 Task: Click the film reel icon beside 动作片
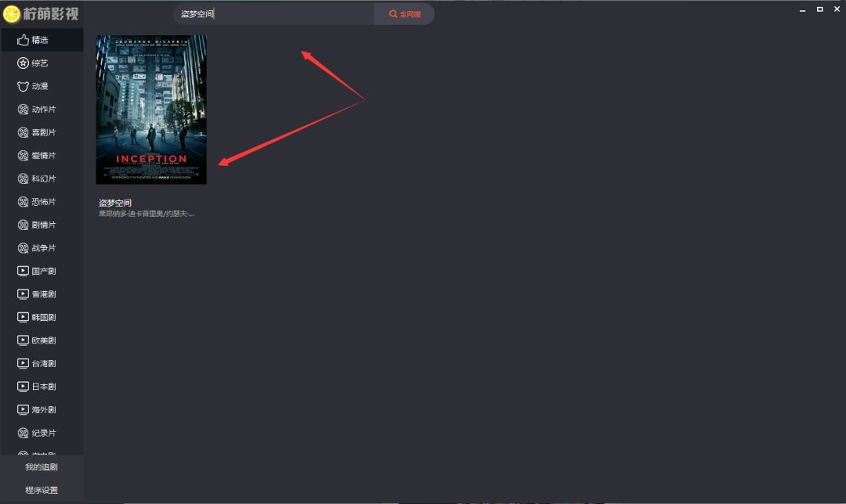[x=23, y=110]
